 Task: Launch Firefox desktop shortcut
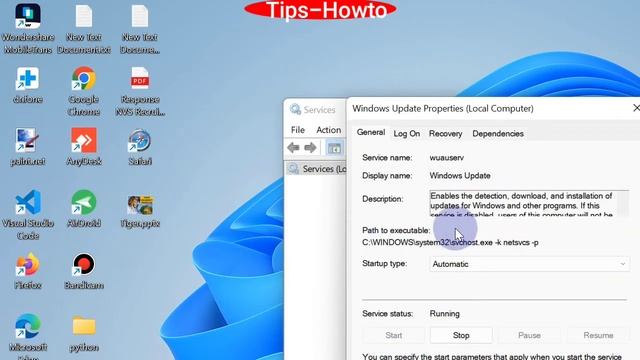coord(28,271)
